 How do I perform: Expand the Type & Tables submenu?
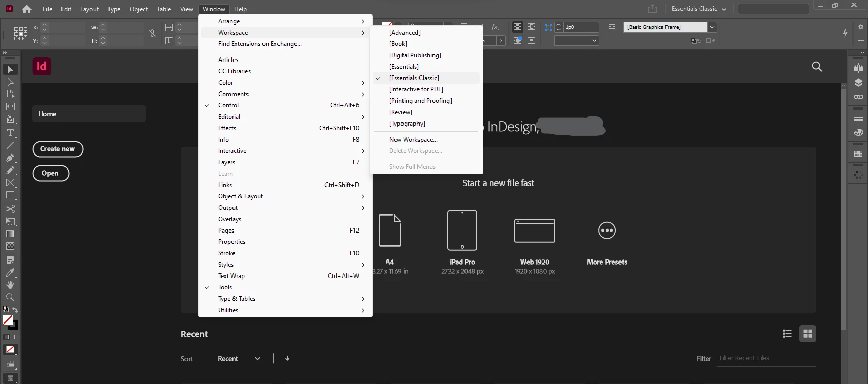click(285, 299)
